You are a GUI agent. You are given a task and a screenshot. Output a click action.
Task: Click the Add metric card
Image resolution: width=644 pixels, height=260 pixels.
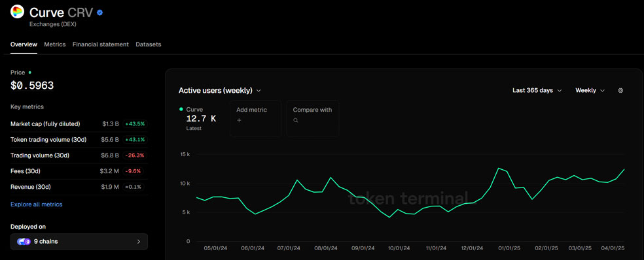pyautogui.click(x=255, y=118)
